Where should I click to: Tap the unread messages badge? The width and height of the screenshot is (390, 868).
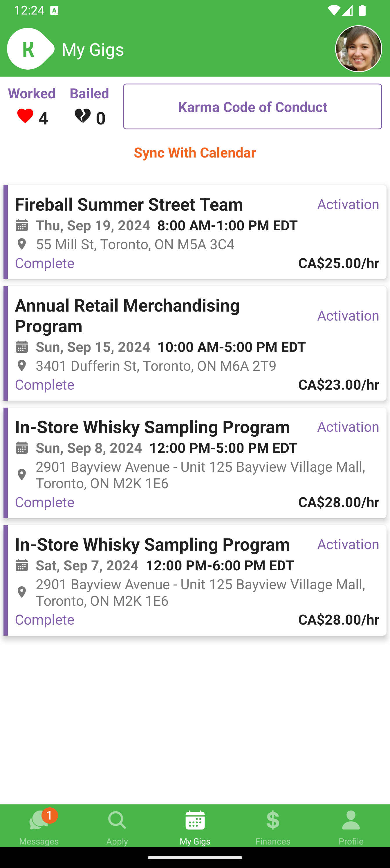tap(50, 815)
